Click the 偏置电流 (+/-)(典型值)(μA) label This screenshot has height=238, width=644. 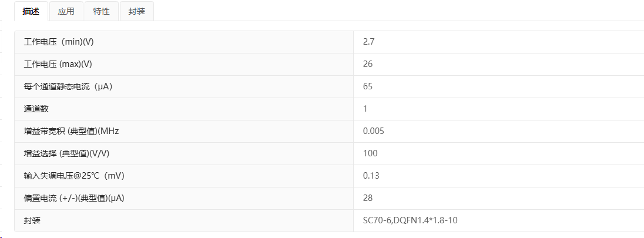point(74,198)
